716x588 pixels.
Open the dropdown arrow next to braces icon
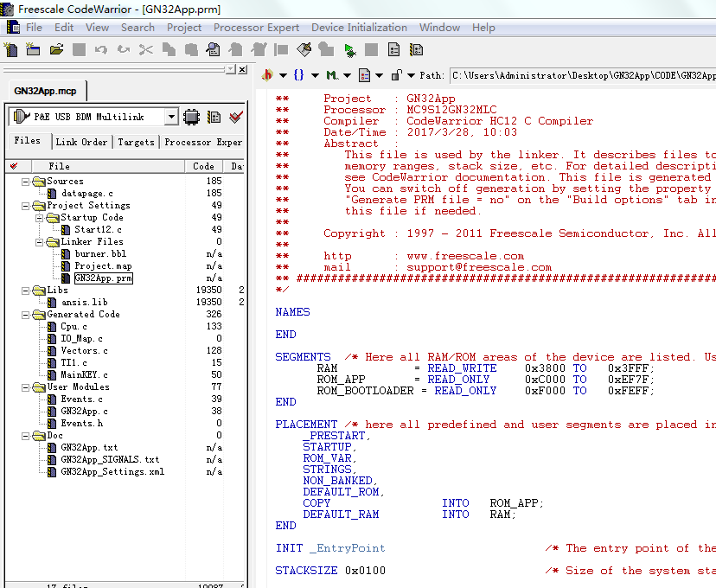click(315, 75)
